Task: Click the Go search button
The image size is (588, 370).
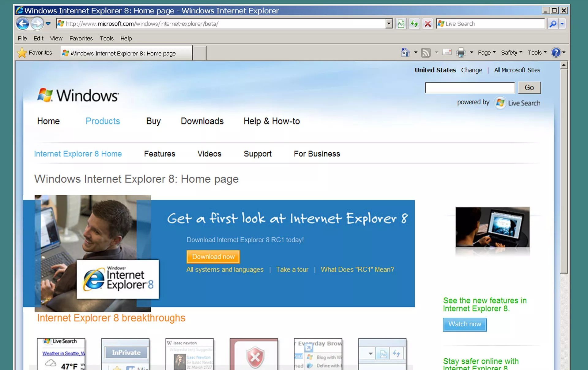Action: click(x=529, y=88)
